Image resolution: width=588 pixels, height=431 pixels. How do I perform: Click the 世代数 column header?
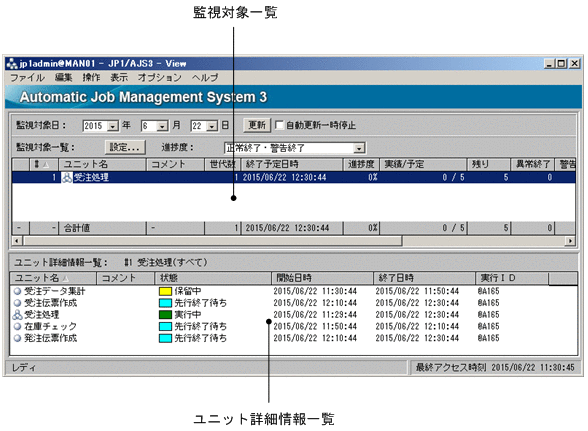(222, 164)
